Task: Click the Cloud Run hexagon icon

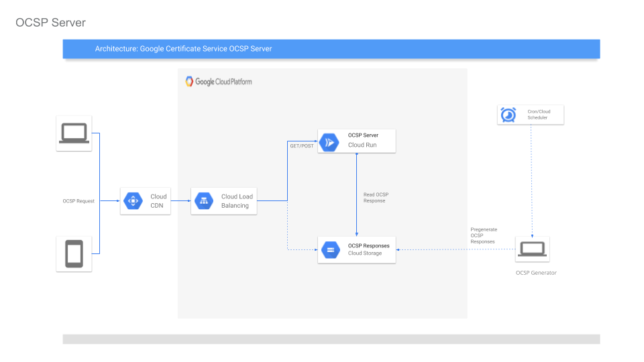Action: click(329, 142)
